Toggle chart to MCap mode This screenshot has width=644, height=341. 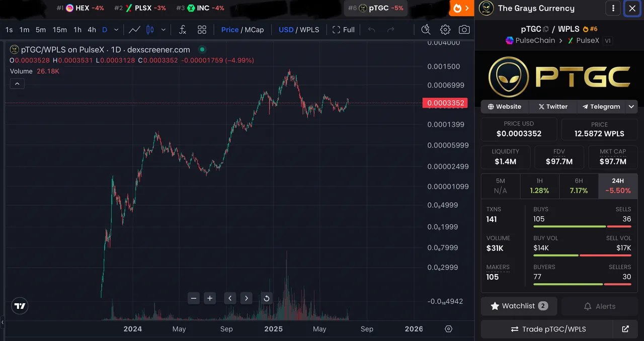254,30
